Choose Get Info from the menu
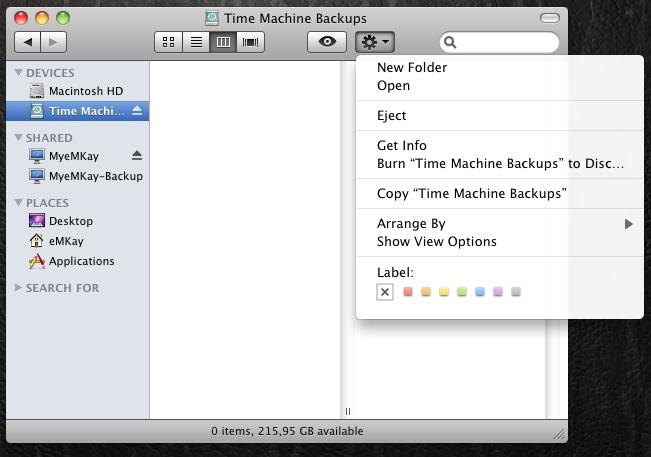 pyautogui.click(x=500, y=145)
